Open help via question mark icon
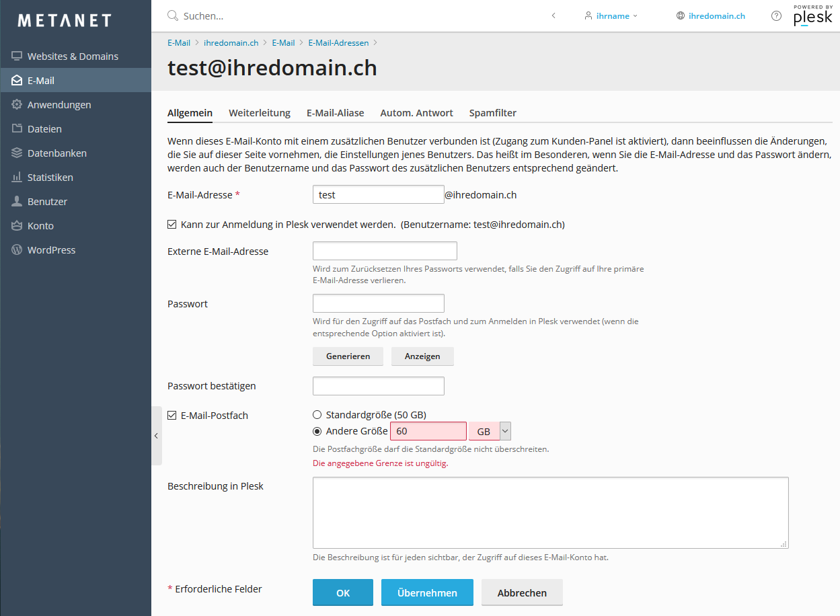The image size is (840, 616). [776, 16]
